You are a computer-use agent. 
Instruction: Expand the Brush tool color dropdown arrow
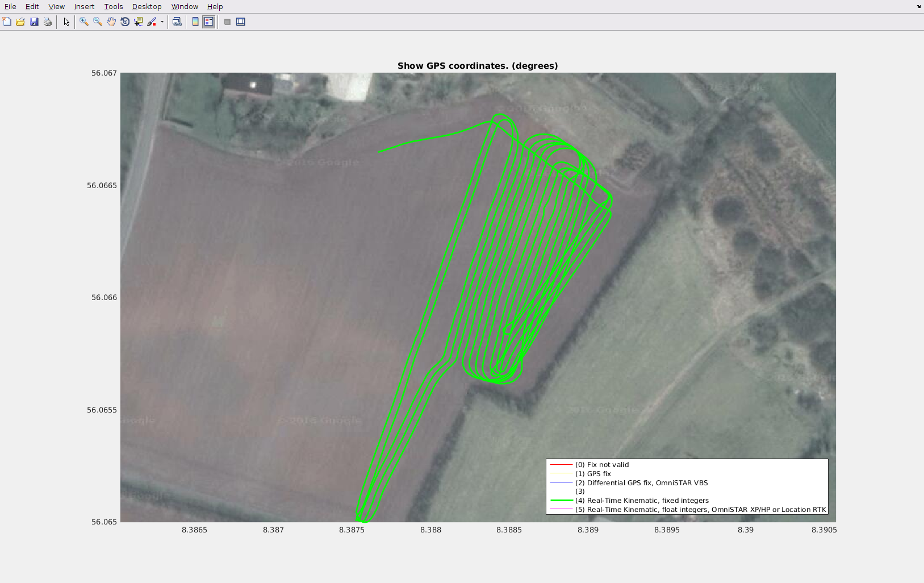tap(162, 22)
